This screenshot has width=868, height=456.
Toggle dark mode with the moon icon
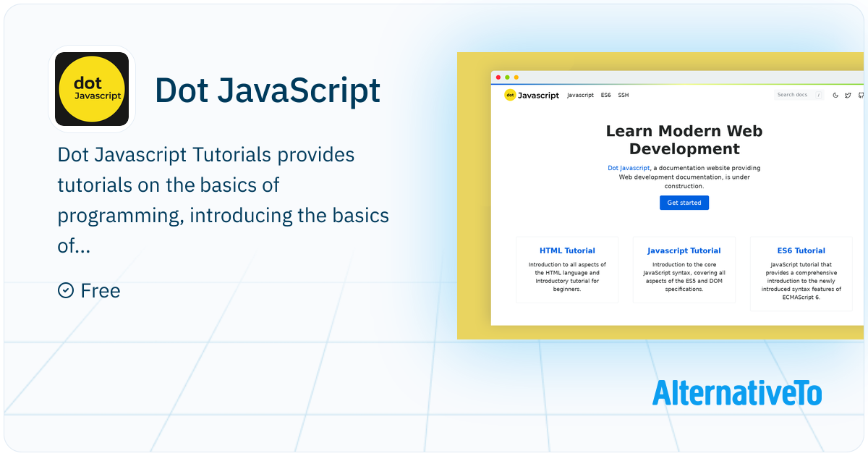(x=835, y=95)
